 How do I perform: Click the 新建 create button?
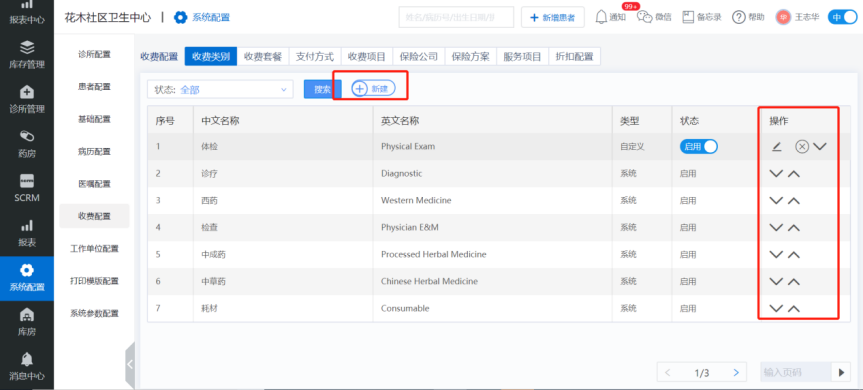click(373, 89)
